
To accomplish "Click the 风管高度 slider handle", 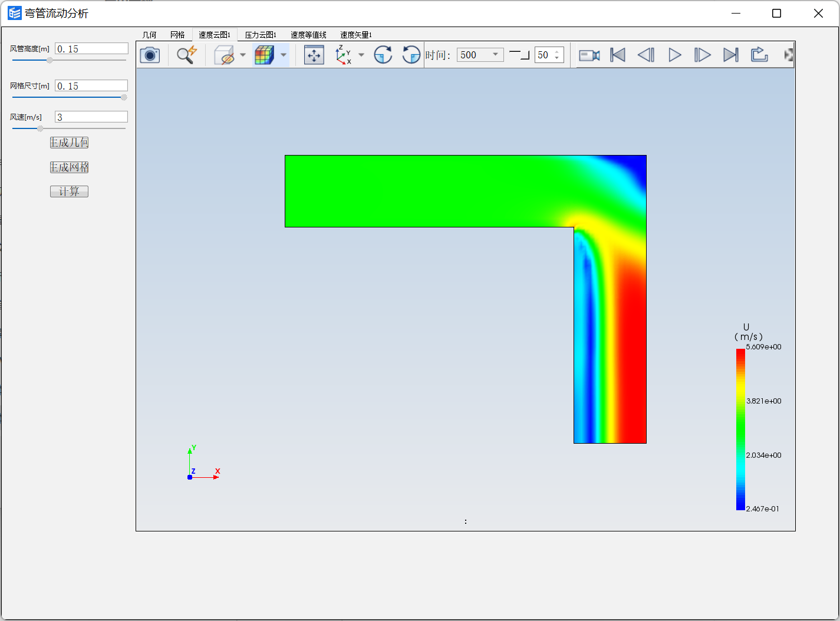I will click(50, 60).
